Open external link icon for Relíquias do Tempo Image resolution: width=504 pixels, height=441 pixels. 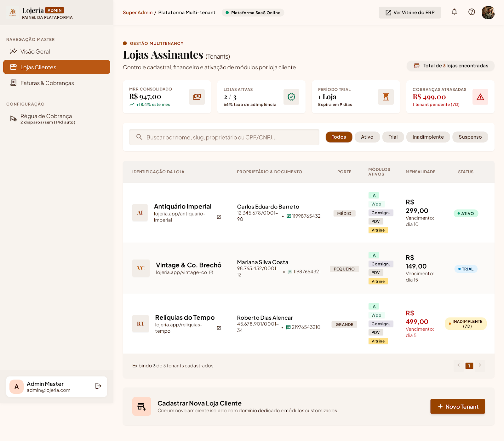[x=219, y=328]
